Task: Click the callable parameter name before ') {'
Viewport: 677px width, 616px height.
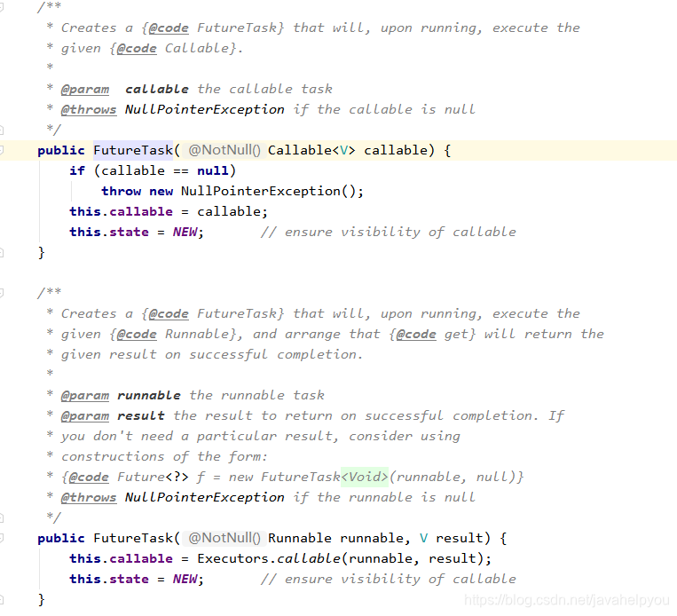Action: click(396, 150)
